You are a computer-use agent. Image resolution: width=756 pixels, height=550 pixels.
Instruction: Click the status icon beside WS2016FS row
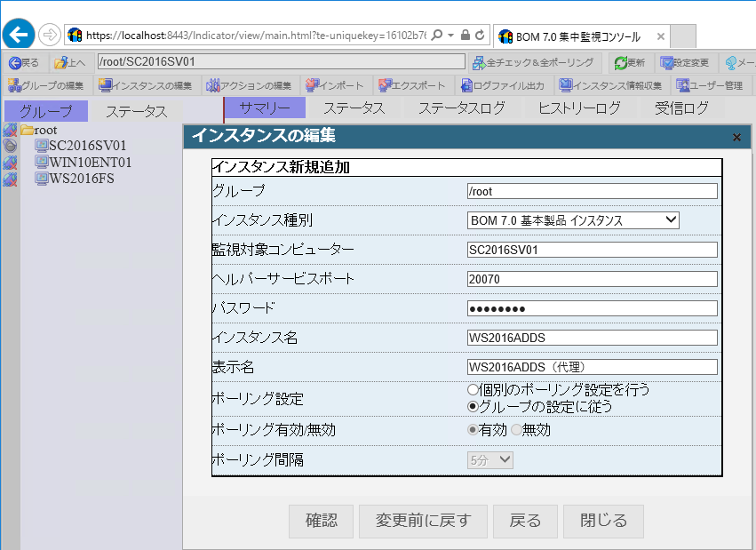click(x=10, y=179)
